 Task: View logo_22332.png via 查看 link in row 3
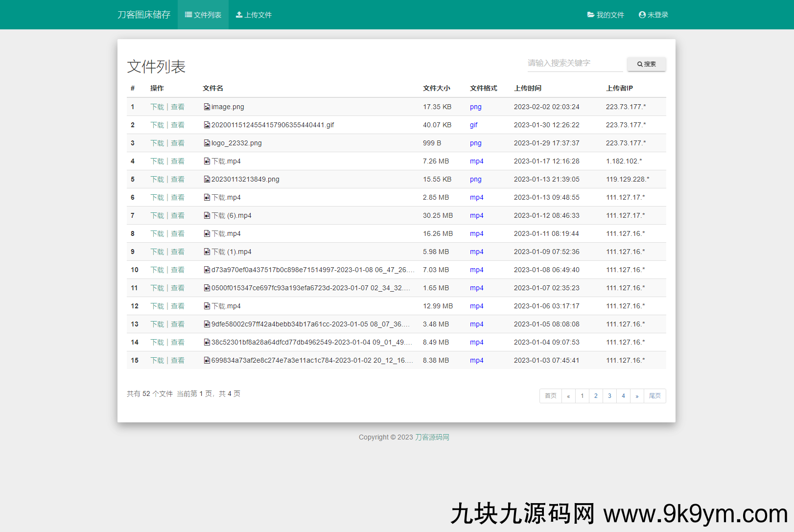178,143
